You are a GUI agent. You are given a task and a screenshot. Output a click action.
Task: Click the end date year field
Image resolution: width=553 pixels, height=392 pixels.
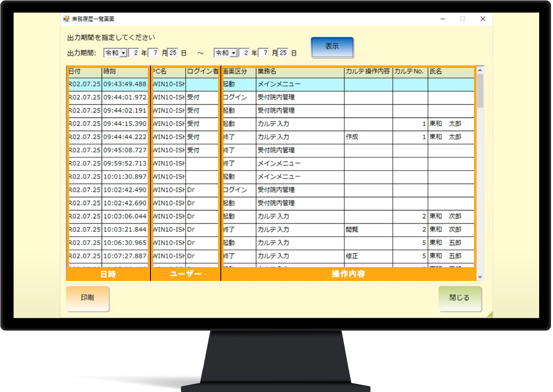(245, 53)
